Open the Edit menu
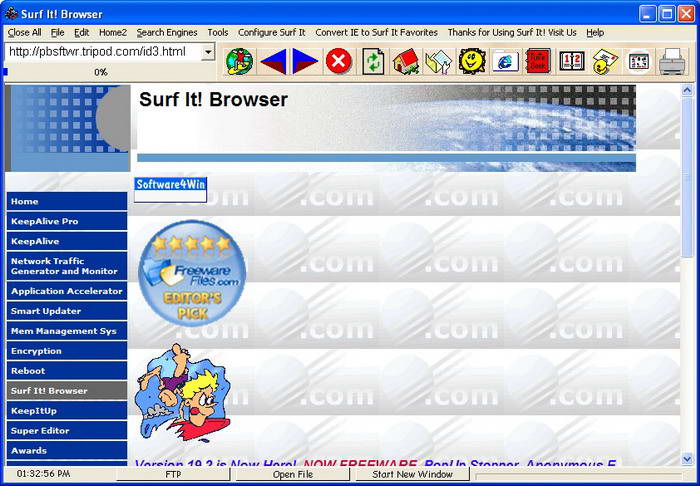Image resolution: width=700 pixels, height=486 pixels. (x=81, y=33)
